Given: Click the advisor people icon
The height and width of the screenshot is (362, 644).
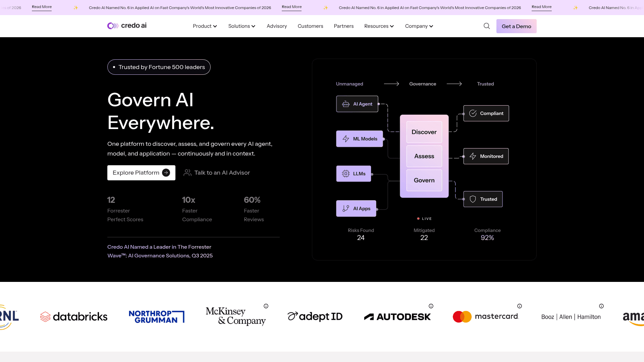Looking at the screenshot, I should coord(187,173).
